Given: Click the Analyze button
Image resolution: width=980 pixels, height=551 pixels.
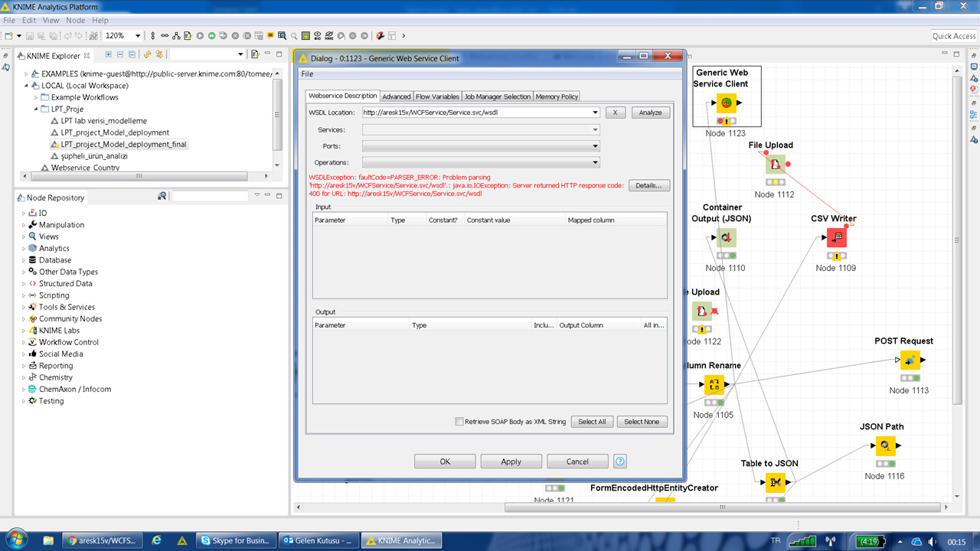Looking at the screenshot, I should pos(651,112).
